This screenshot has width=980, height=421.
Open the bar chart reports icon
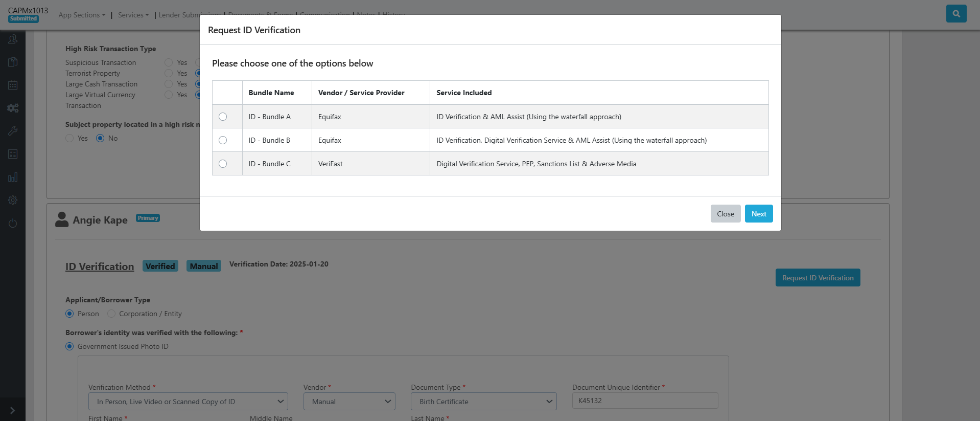[13, 178]
